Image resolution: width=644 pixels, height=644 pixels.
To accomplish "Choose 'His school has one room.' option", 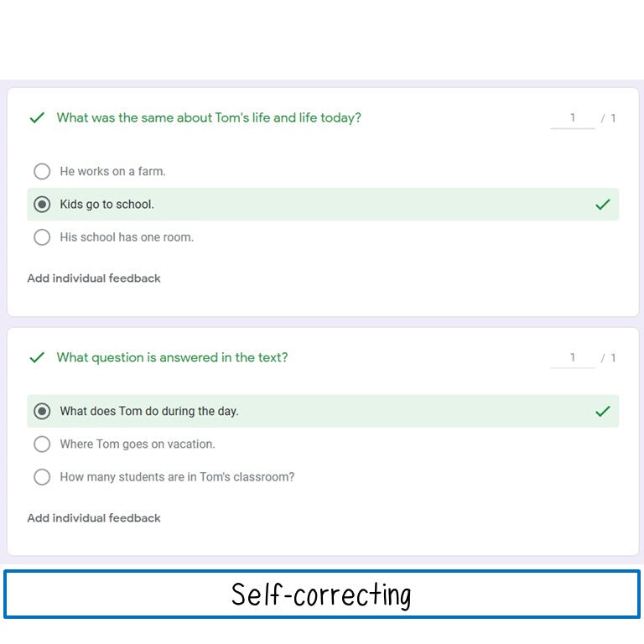I will [42, 237].
